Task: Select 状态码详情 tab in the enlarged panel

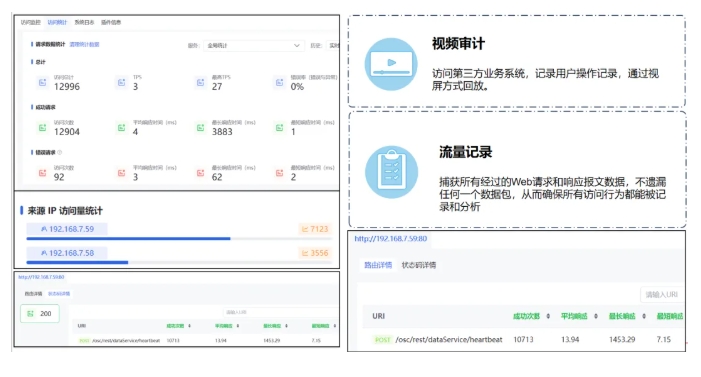Action: [x=419, y=265]
